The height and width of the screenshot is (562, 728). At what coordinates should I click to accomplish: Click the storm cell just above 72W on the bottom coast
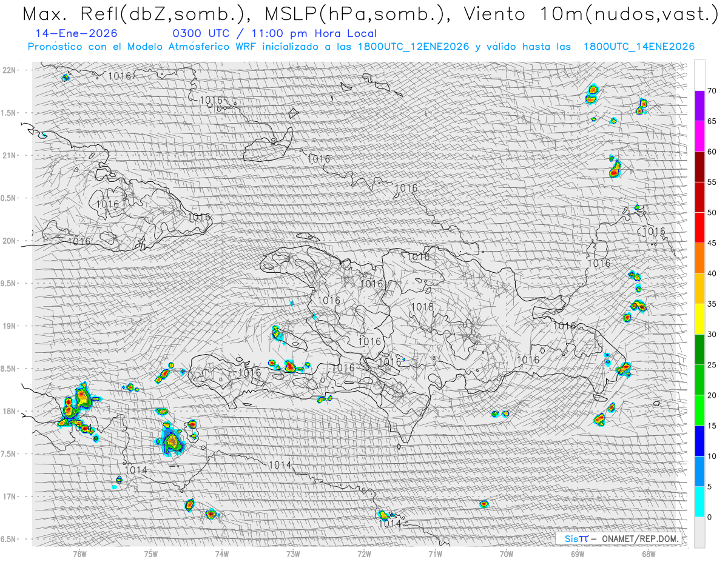[x=384, y=515]
